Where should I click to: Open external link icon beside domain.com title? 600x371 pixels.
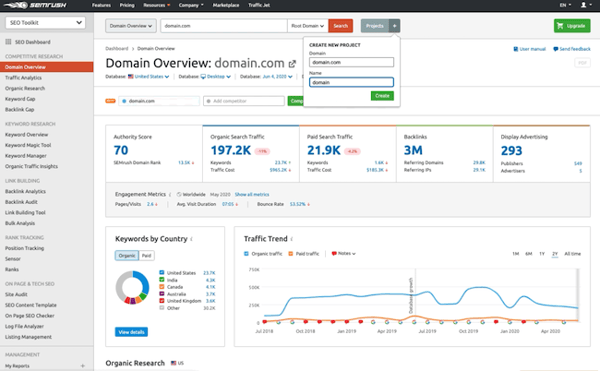tap(292, 63)
